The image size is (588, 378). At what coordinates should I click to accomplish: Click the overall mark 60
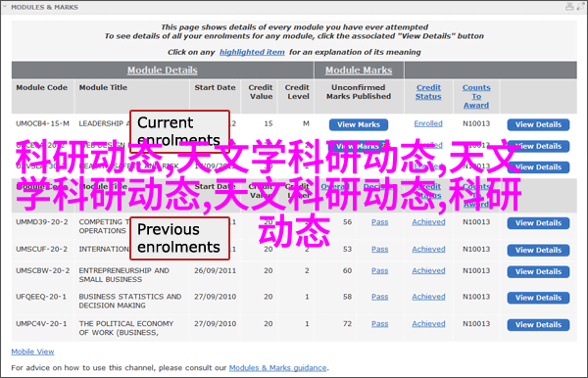click(347, 270)
